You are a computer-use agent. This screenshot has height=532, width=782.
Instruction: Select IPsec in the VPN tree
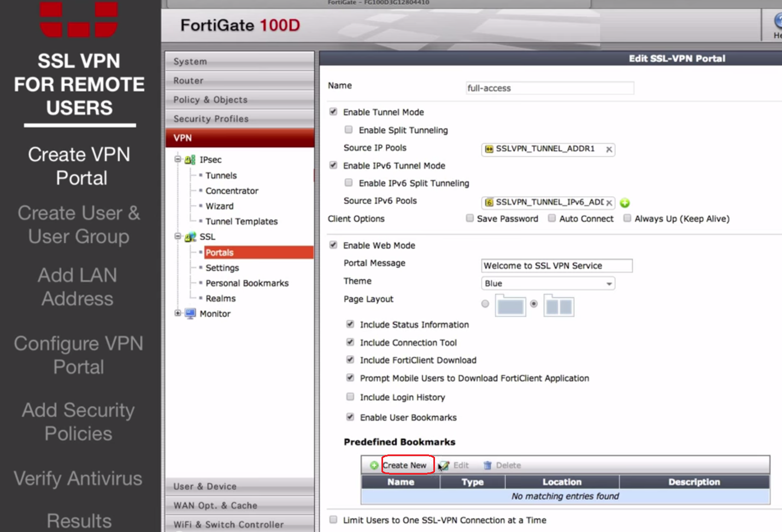(x=210, y=160)
